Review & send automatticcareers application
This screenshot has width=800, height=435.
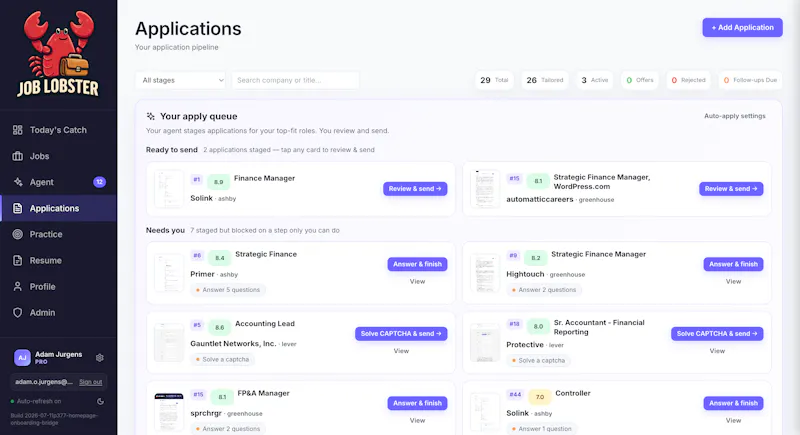(x=731, y=189)
